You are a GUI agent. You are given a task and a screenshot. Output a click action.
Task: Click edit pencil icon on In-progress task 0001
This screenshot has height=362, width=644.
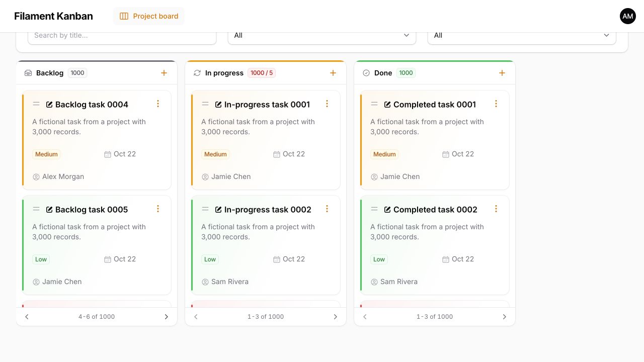(218, 105)
